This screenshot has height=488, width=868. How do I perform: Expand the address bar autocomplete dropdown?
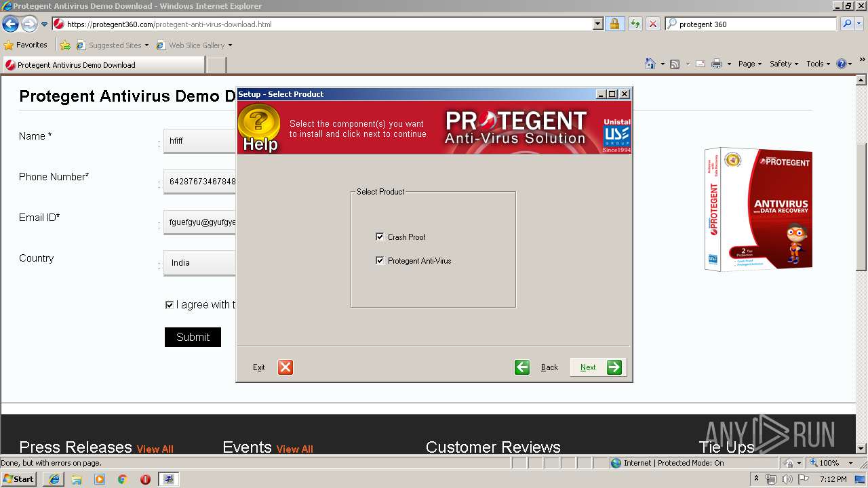pyautogui.click(x=597, y=24)
